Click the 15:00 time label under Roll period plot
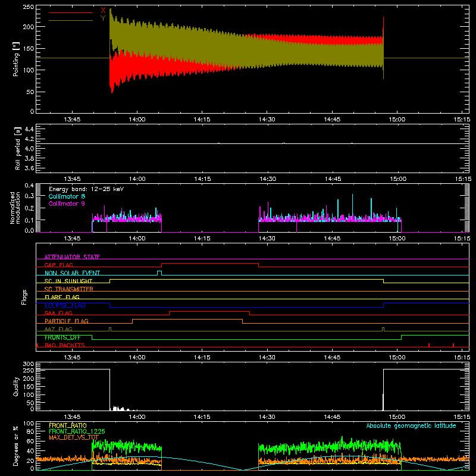476x476 pixels. pyautogui.click(x=398, y=179)
